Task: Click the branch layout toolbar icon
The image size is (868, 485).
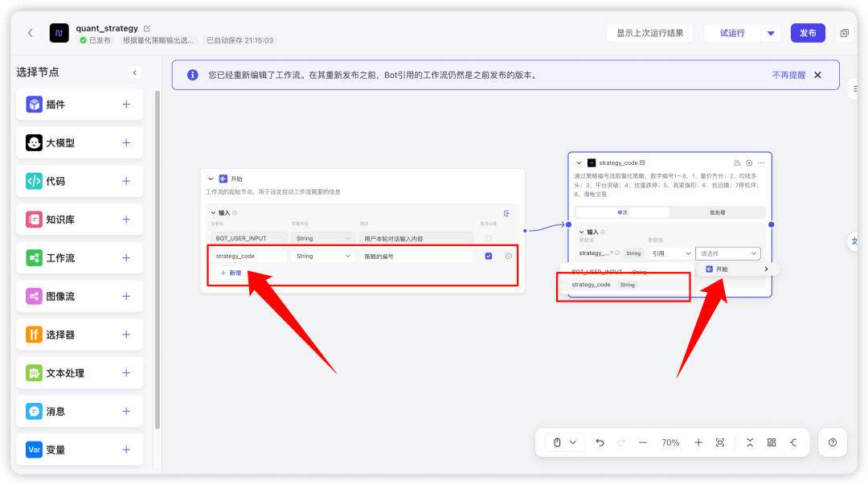Action: pos(793,442)
